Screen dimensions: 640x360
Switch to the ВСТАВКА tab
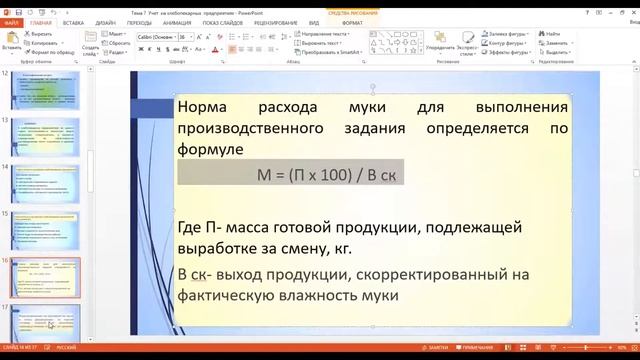pos(73,23)
